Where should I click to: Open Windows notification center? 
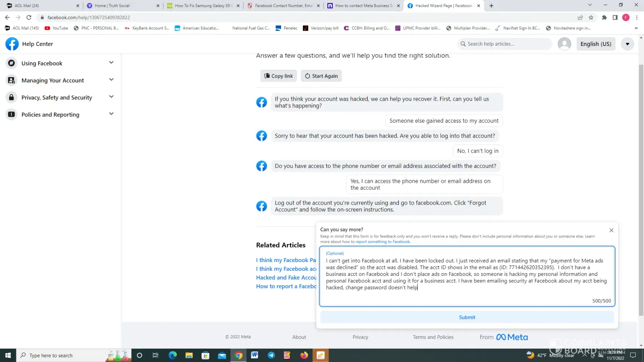click(633, 355)
